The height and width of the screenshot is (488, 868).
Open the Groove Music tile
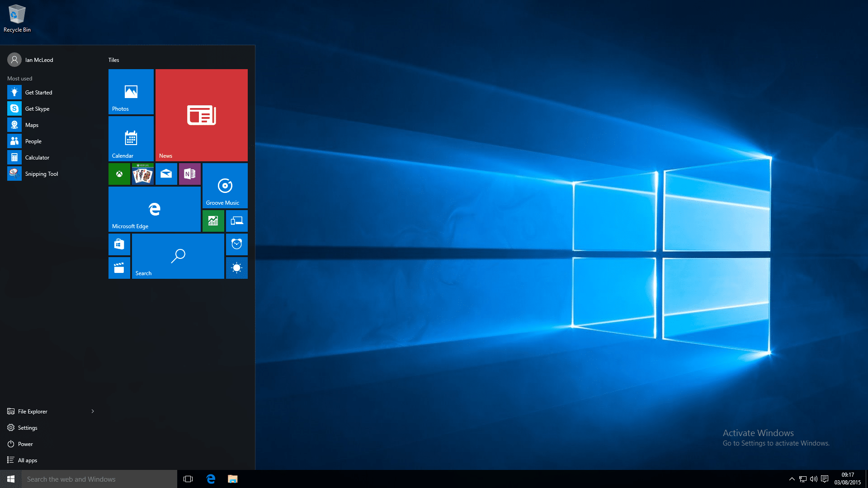pos(225,185)
